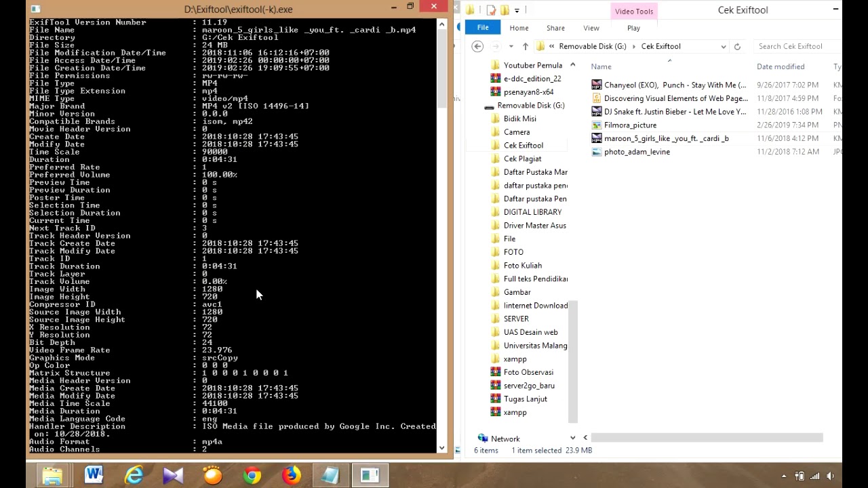Open recent locations dropdown in Explorer
The image size is (868, 488).
point(511,47)
